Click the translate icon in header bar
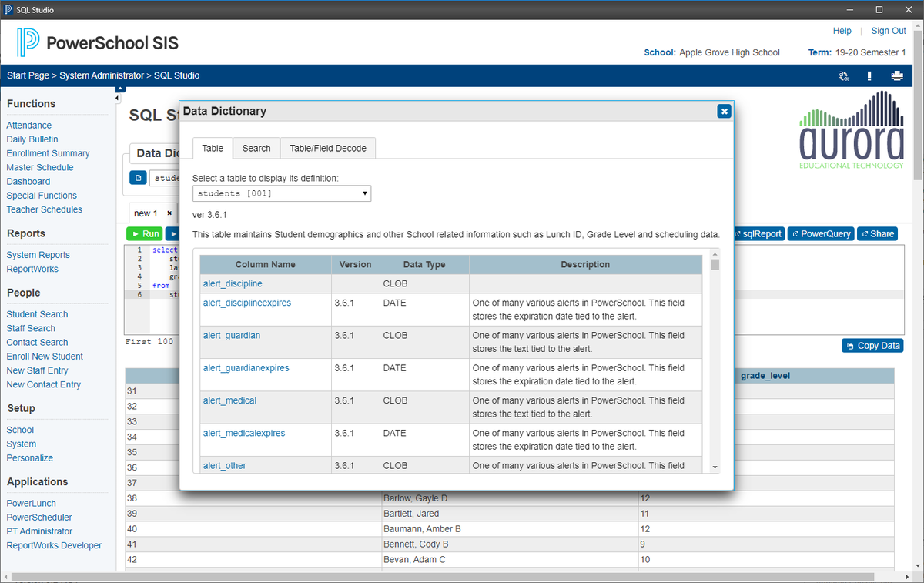 tap(844, 75)
